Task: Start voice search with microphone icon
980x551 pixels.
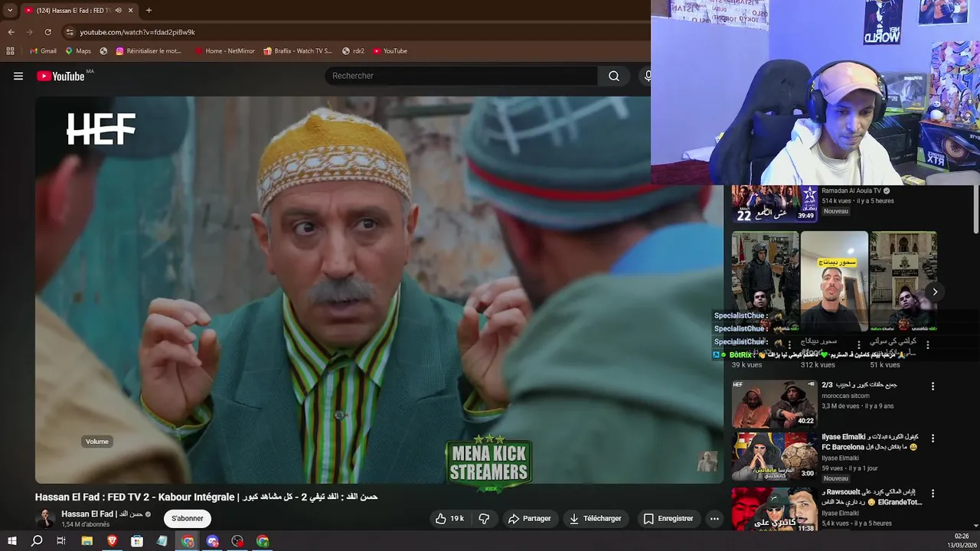Action: (x=647, y=76)
